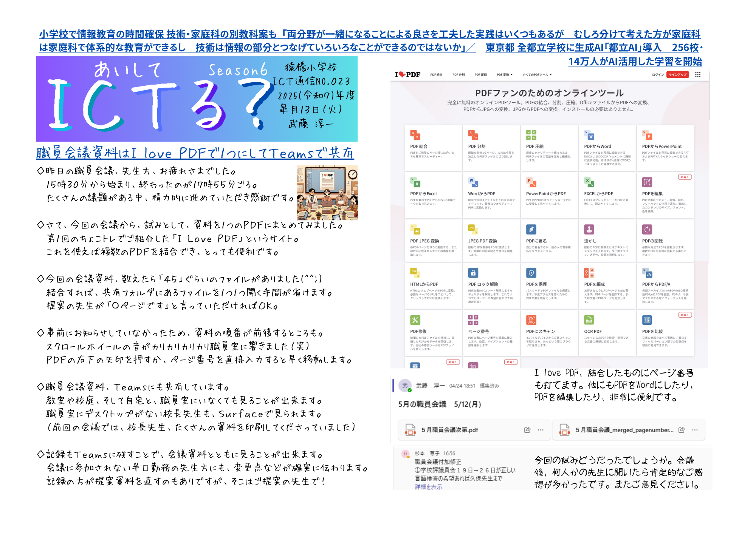Screen dimensions: 756x534
Task: Open the 5月職員会議次第.pdf attachment
Action: (474, 430)
